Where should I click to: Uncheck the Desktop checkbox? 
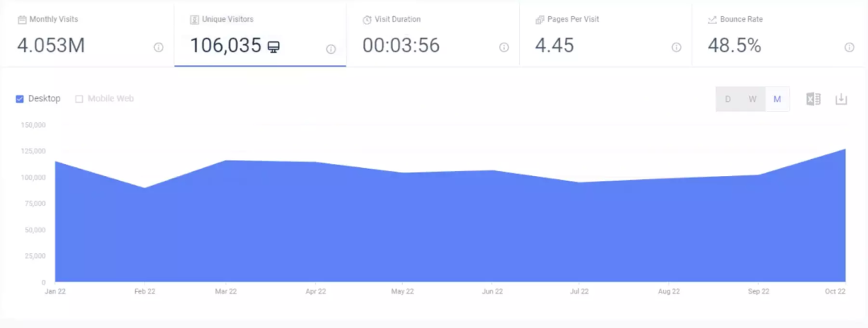tap(20, 99)
